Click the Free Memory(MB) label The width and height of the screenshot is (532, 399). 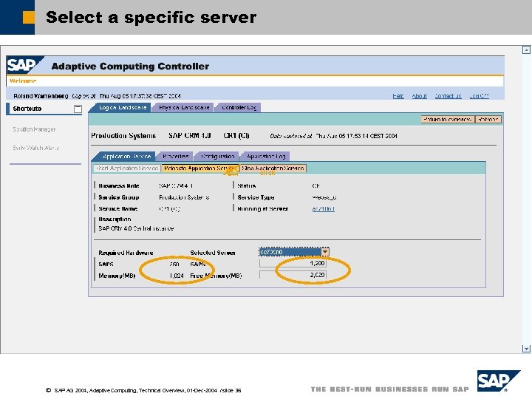[216, 276]
